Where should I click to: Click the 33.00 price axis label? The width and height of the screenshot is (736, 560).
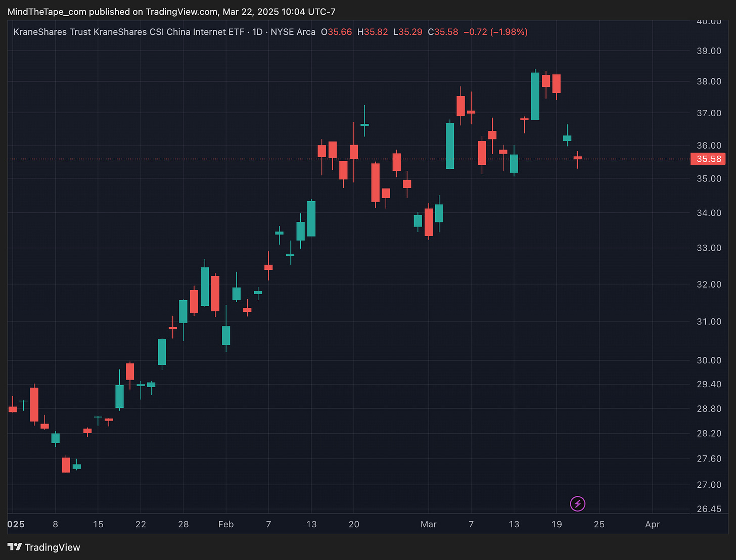click(x=709, y=248)
